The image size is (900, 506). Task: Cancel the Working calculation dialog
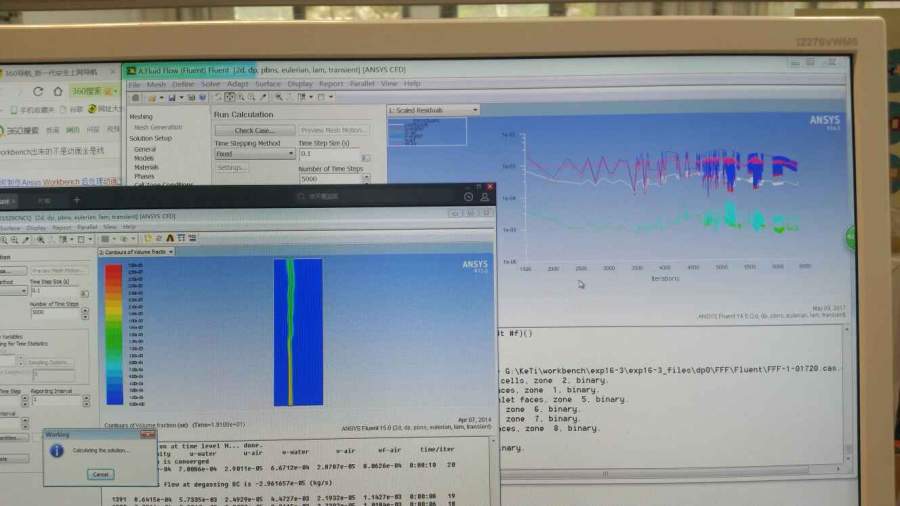[x=100, y=474]
